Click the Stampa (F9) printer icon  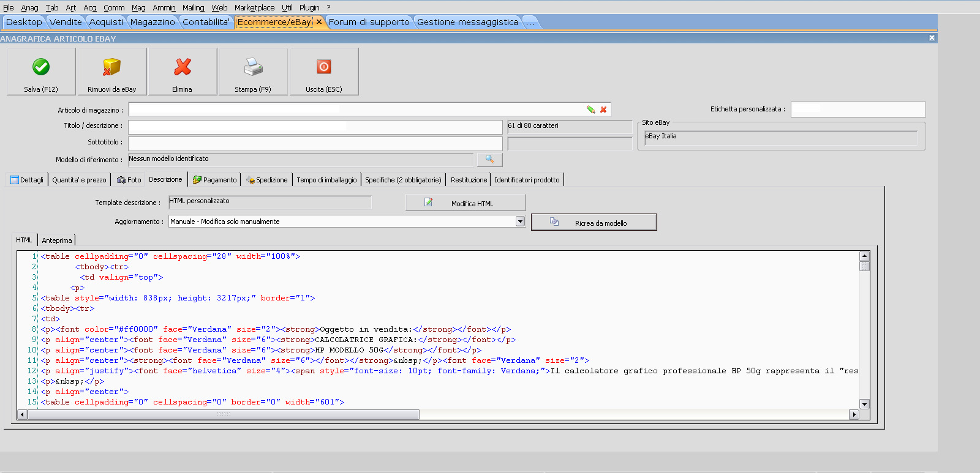click(253, 67)
